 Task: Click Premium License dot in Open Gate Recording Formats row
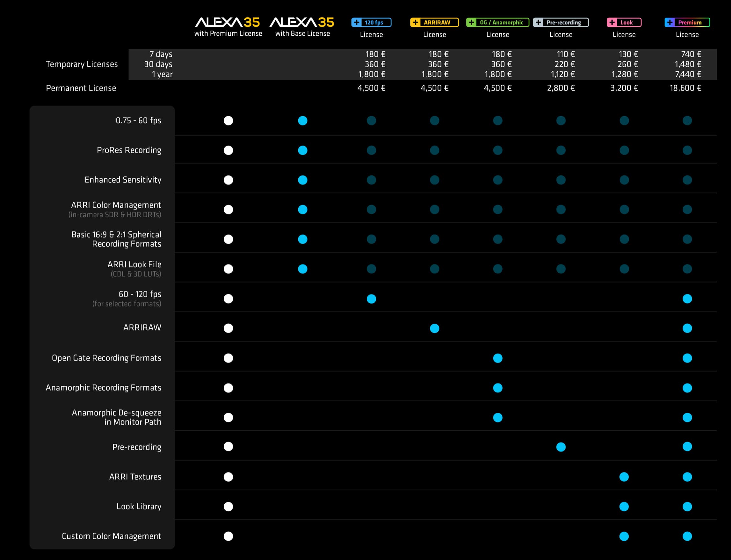[687, 358]
